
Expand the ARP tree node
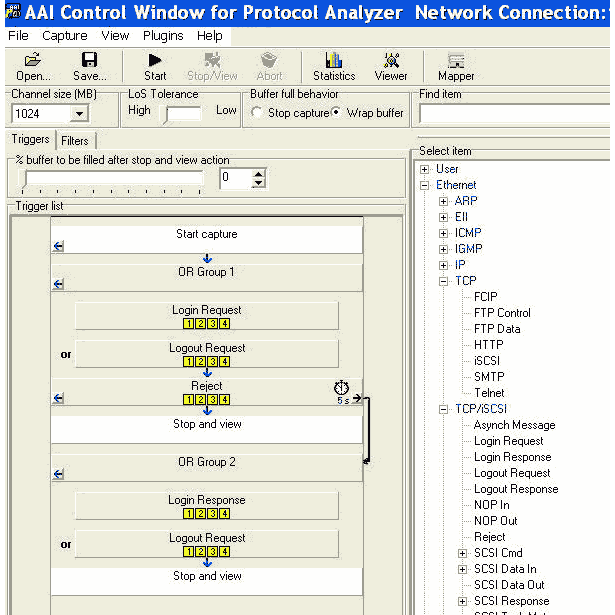[x=444, y=201]
